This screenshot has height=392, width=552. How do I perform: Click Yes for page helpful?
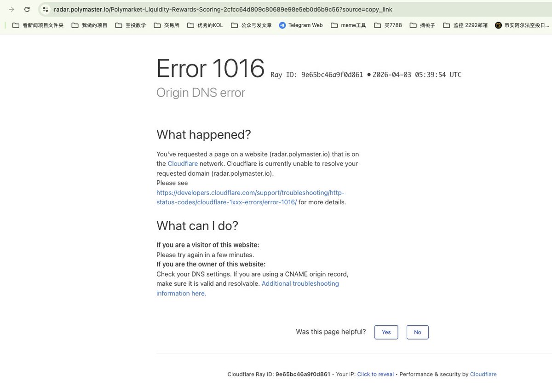click(386, 332)
